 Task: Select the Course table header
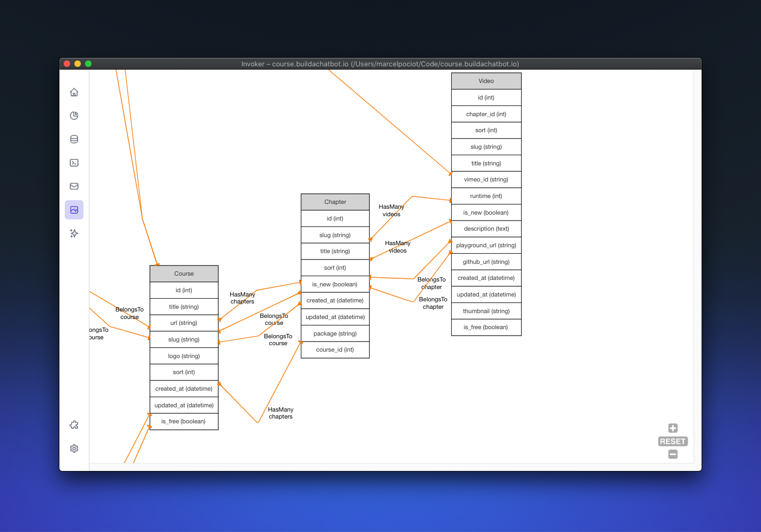point(184,273)
